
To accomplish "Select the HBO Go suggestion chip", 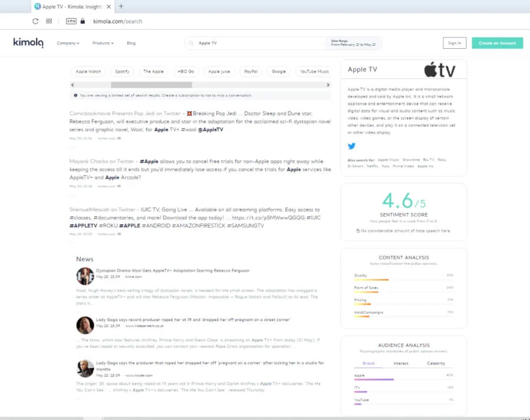I will click(186, 72).
